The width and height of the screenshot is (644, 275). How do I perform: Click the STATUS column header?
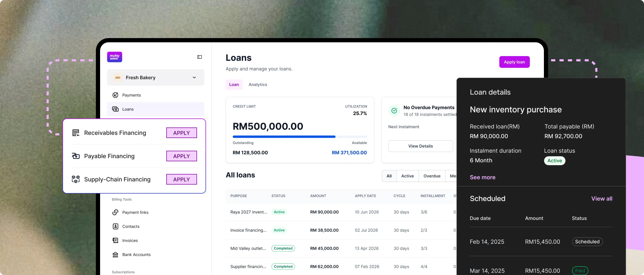click(278, 196)
